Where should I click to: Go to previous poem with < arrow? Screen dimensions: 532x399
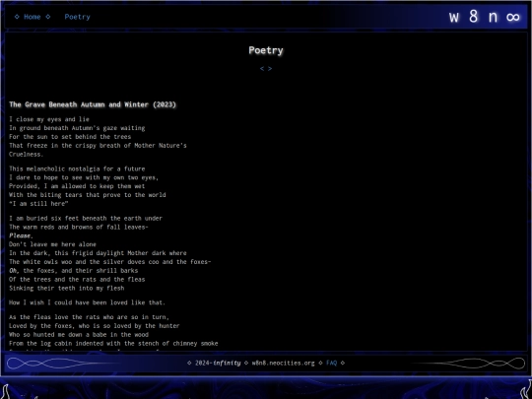262,69
